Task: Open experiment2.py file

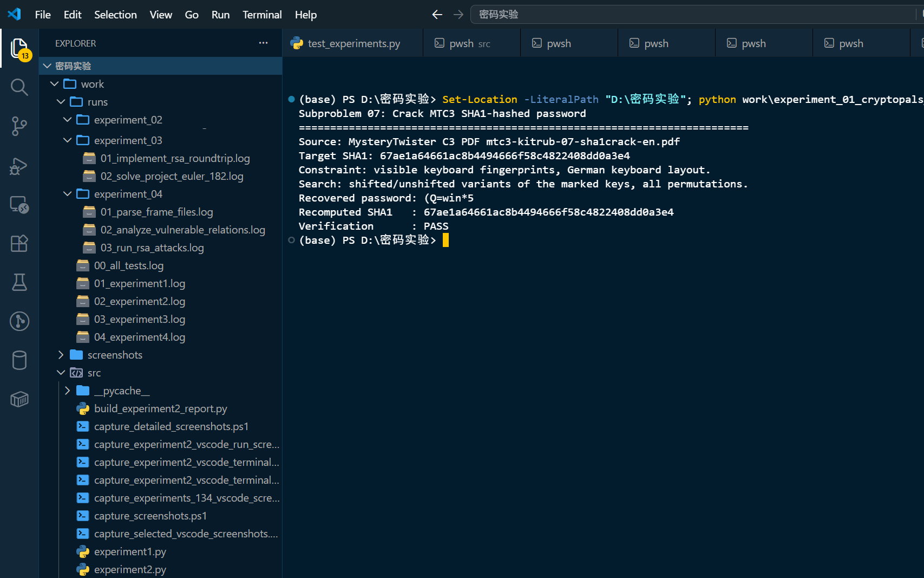Action: point(130,569)
